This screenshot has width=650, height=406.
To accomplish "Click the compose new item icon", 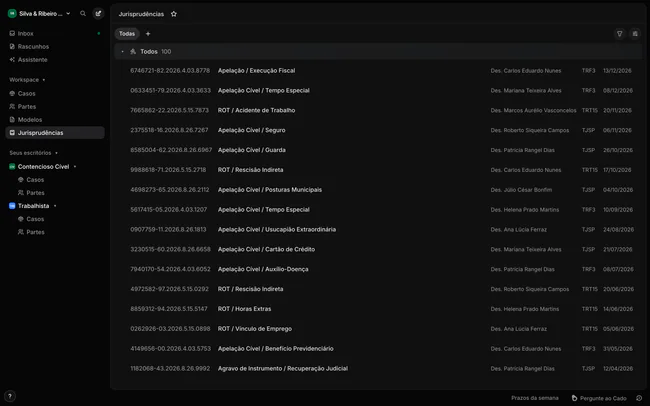I will 98,14.
